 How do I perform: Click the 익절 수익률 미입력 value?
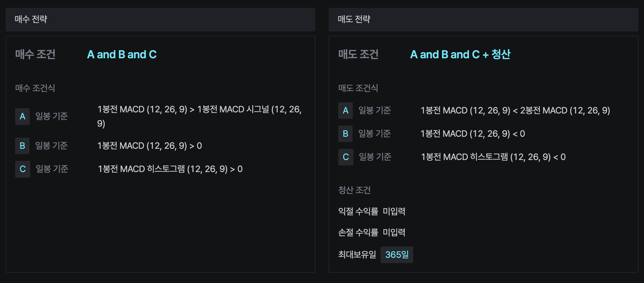click(x=394, y=211)
